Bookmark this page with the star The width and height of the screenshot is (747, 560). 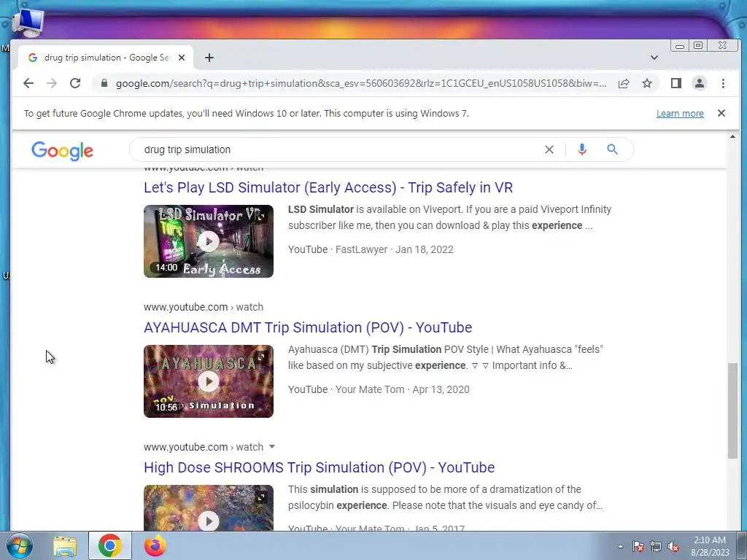coord(646,83)
